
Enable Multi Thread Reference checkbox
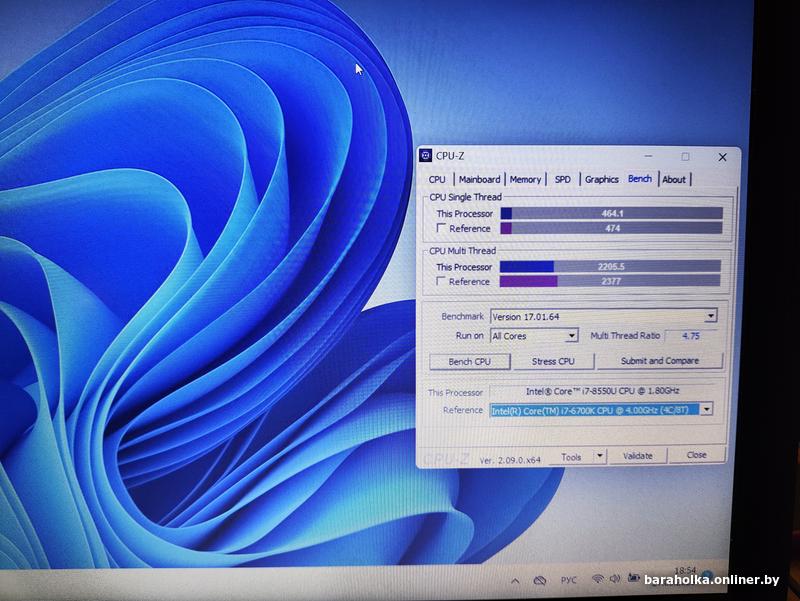click(x=441, y=282)
